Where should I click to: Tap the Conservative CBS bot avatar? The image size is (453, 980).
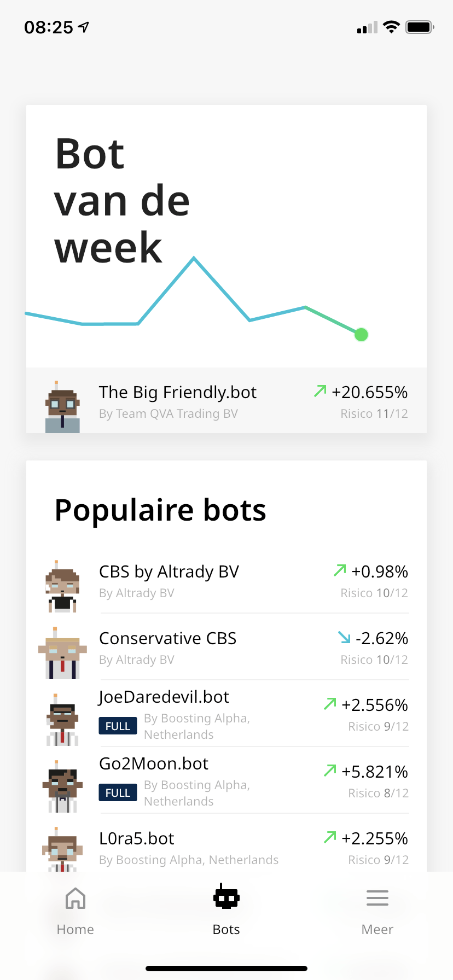(62, 654)
